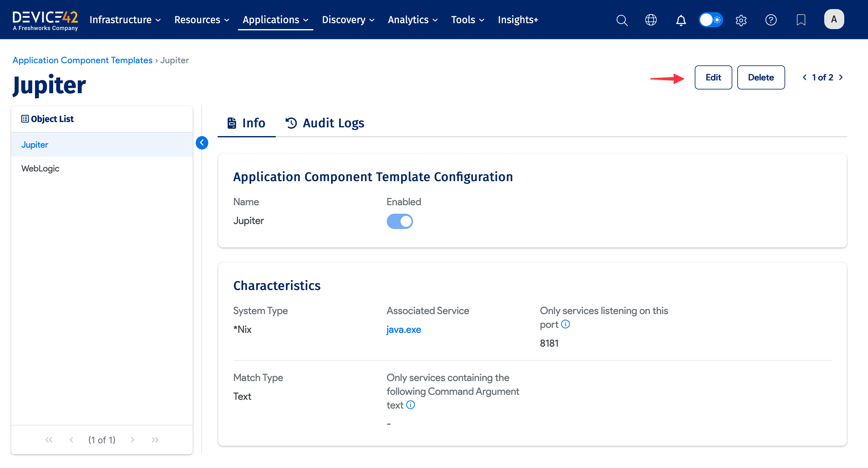This screenshot has width=868, height=468.
Task: Disable the Enabled toggle for Jupiter
Action: coord(400,221)
